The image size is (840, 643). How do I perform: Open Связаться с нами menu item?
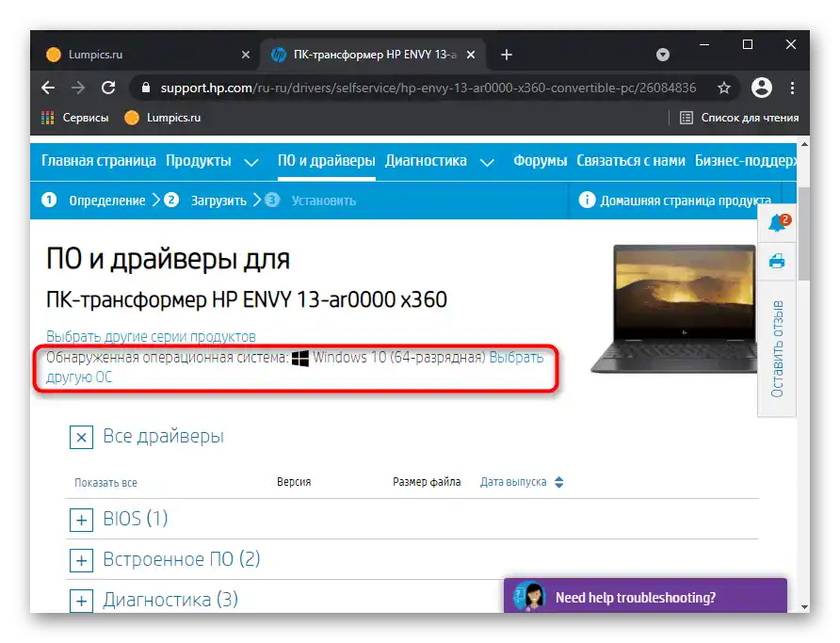[631, 161]
